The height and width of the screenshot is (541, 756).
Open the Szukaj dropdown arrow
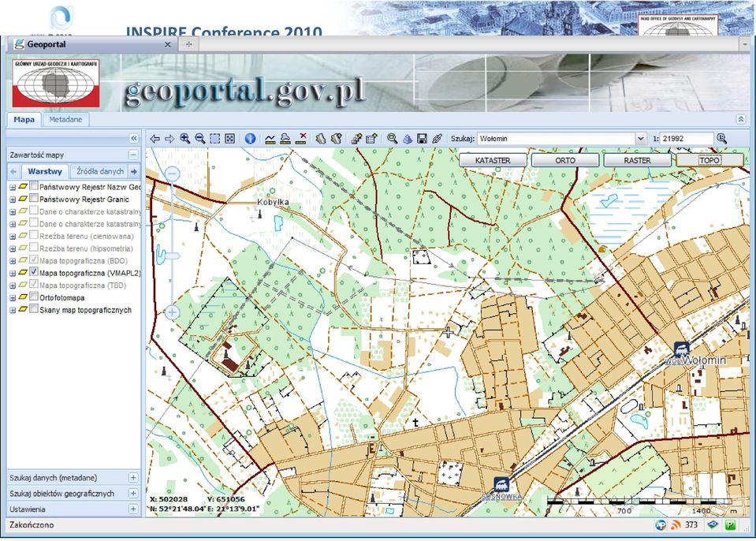point(640,139)
